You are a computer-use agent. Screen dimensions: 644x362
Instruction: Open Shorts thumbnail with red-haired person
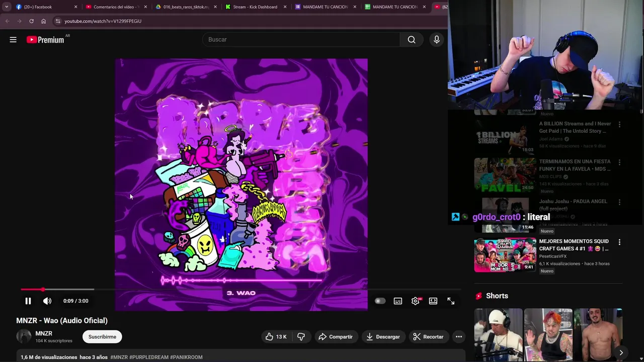[x=548, y=334]
